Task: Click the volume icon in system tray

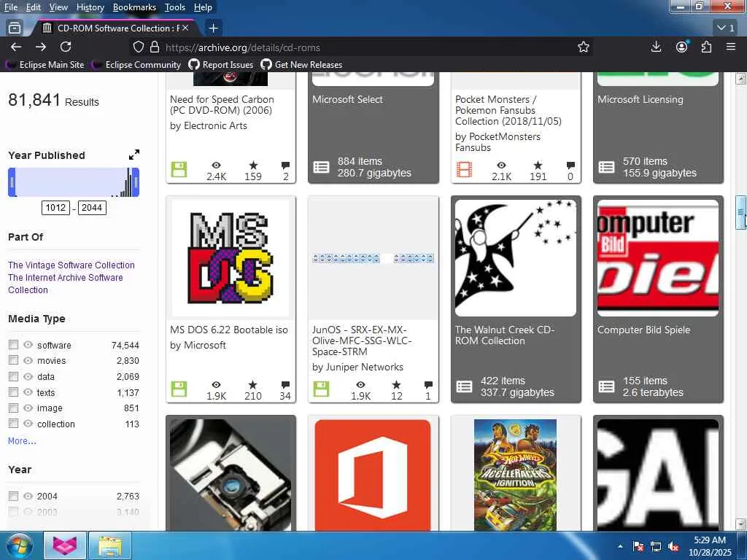Action: (x=673, y=547)
